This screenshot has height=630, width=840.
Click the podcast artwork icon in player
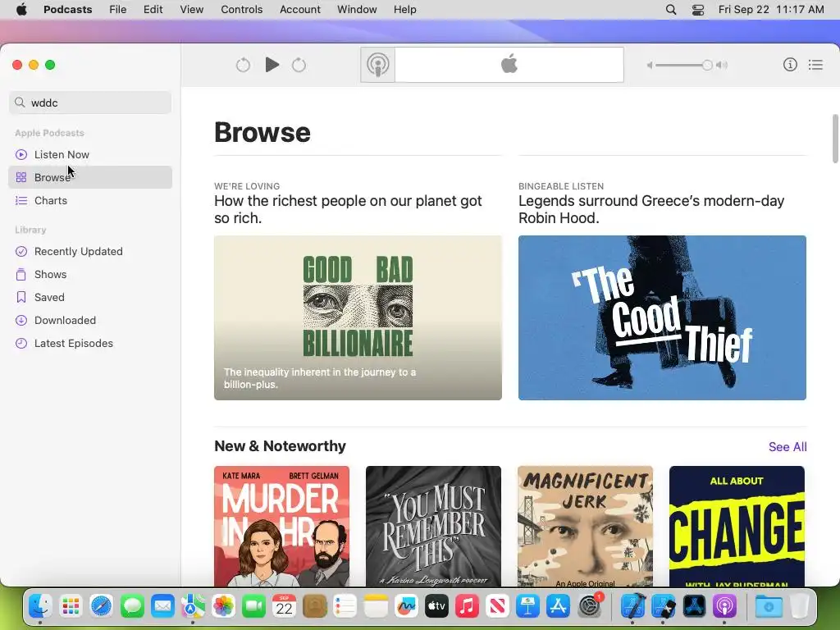[377, 65]
